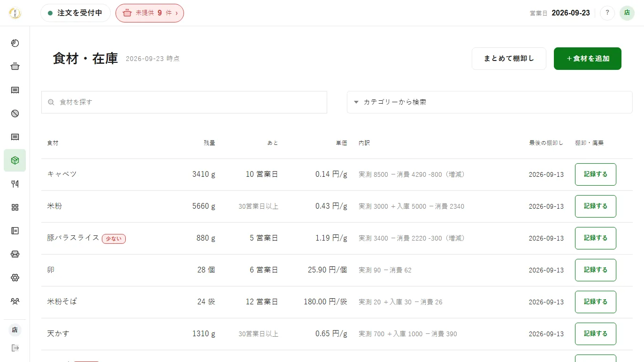Viewport: 644px width, 362px height.
Task: Open the fork and knife menu icon
Action: pos(15,184)
